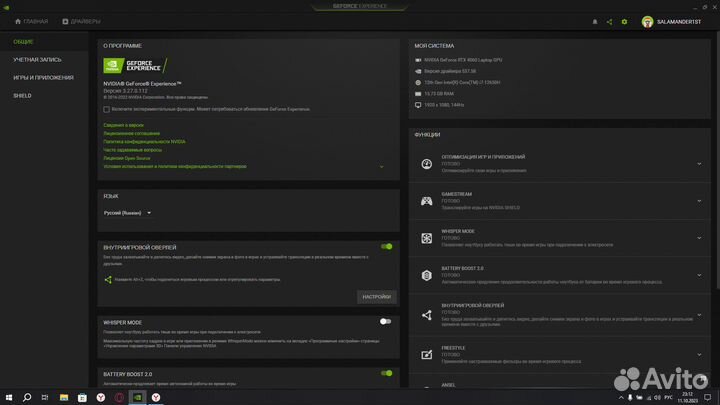Enable the Whisper Mode toggle
The width and height of the screenshot is (720, 405).
coord(385,322)
